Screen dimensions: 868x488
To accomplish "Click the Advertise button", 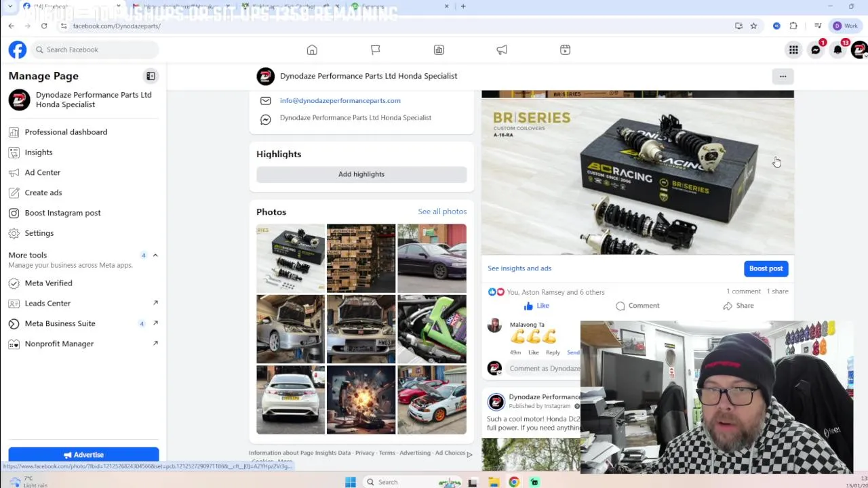I will pos(83,455).
